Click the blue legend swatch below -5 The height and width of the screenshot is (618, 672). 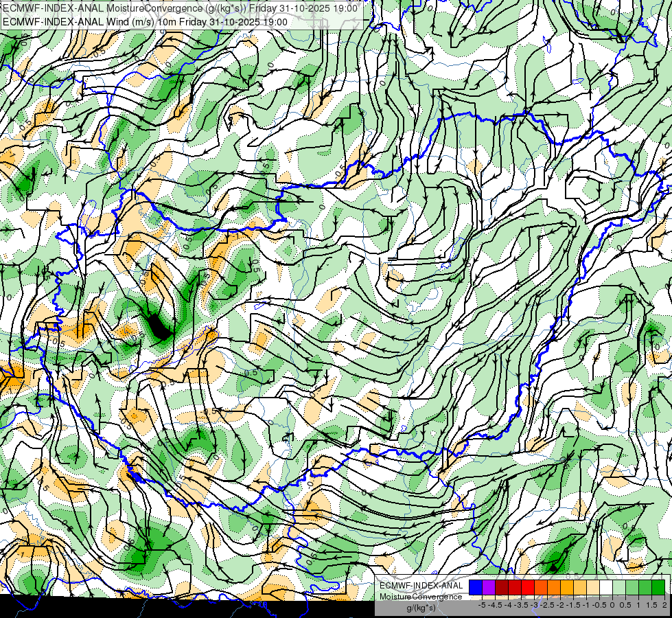coord(476,588)
